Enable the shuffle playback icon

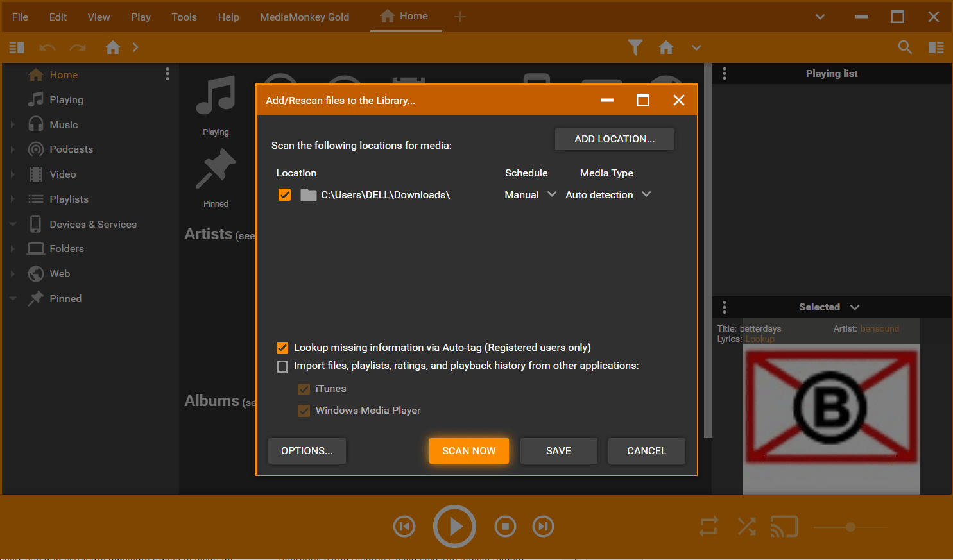[746, 526]
